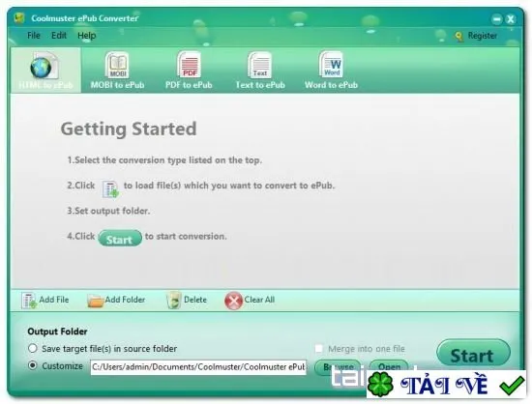Click the Add File icon
532x404 pixels.
[29, 301]
